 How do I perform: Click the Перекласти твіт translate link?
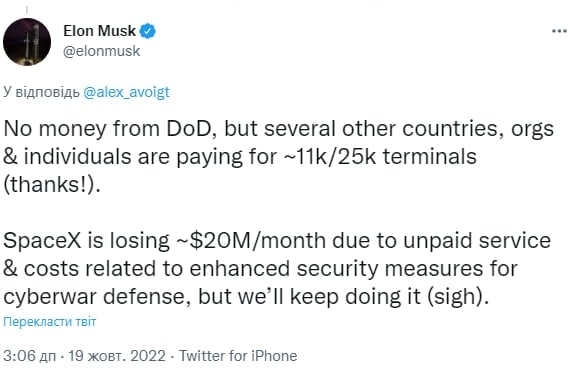pos(50,322)
